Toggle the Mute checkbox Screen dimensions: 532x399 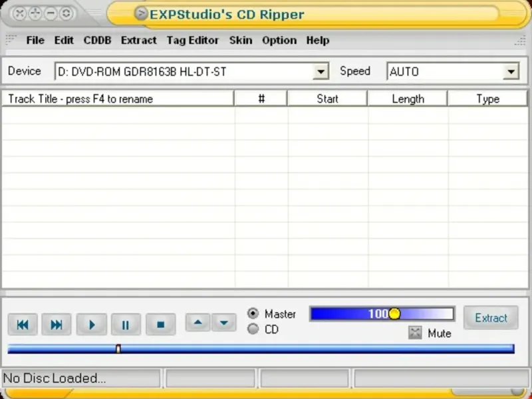[x=415, y=333]
